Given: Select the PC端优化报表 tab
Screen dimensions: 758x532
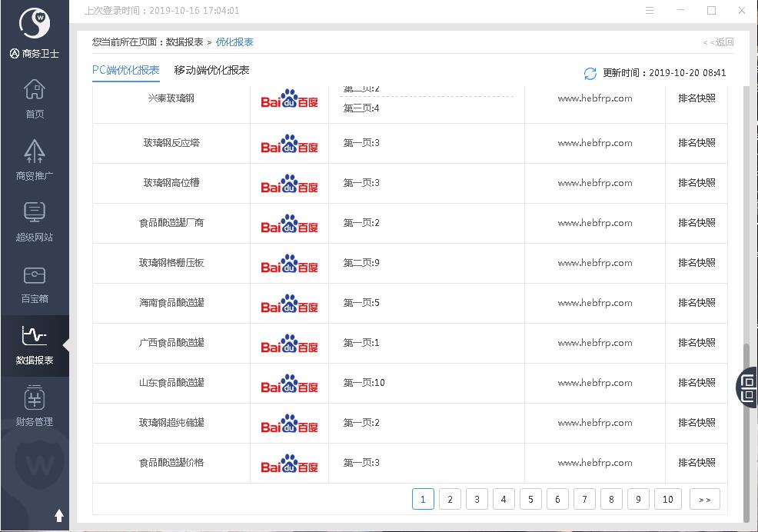Looking at the screenshot, I should pyautogui.click(x=126, y=70).
